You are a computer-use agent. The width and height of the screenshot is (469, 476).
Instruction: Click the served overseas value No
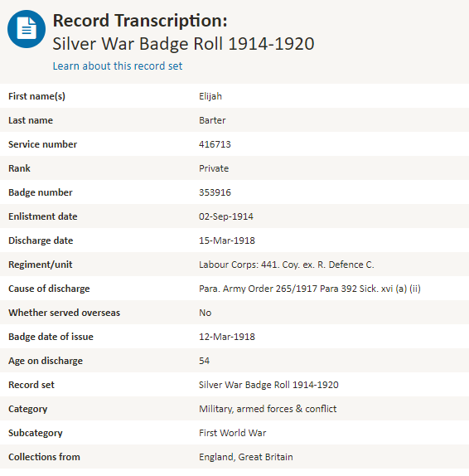(x=205, y=313)
